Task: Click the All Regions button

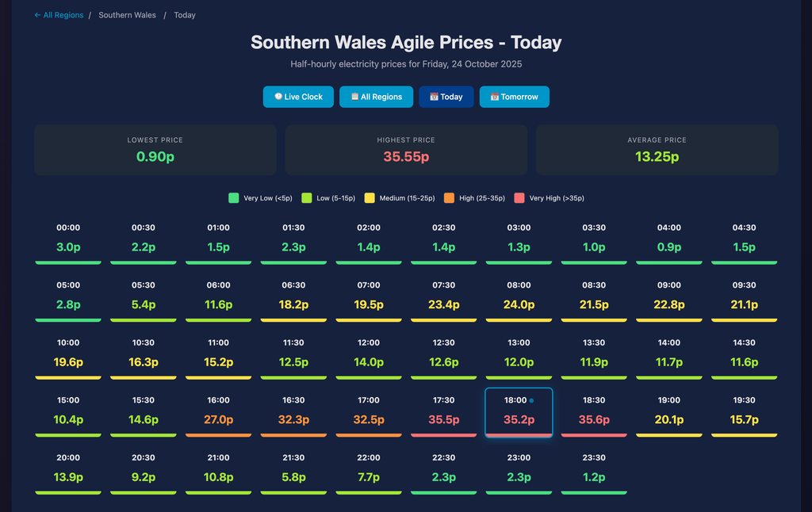Action: 376,97
